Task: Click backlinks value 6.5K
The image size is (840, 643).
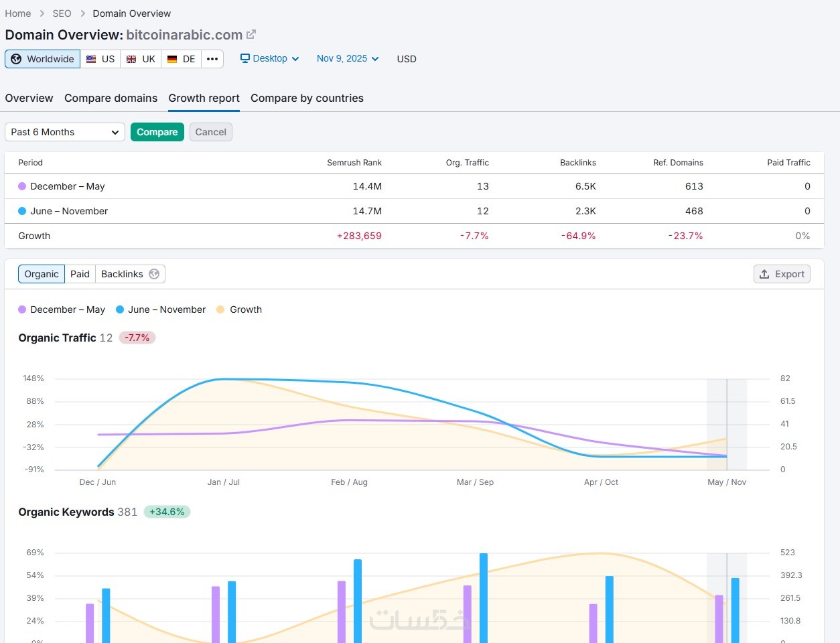Action: (x=585, y=186)
